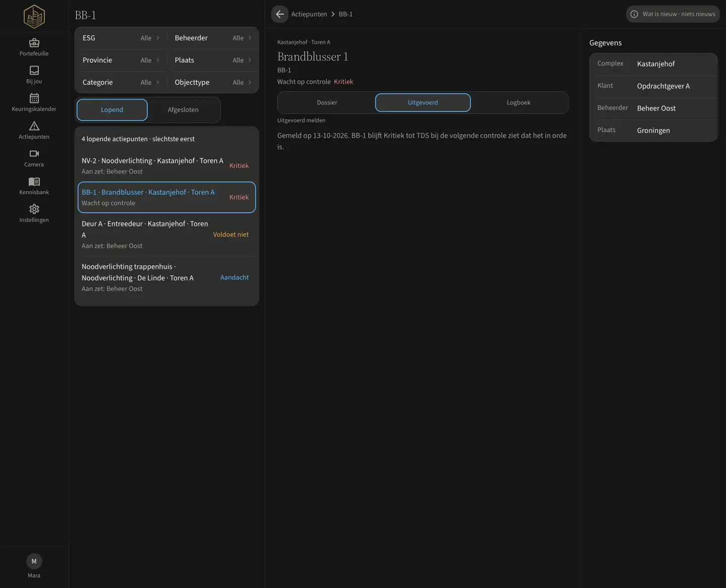The image size is (726, 588).
Task: Open the ESG filter dropdown
Action: (x=121, y=38)
